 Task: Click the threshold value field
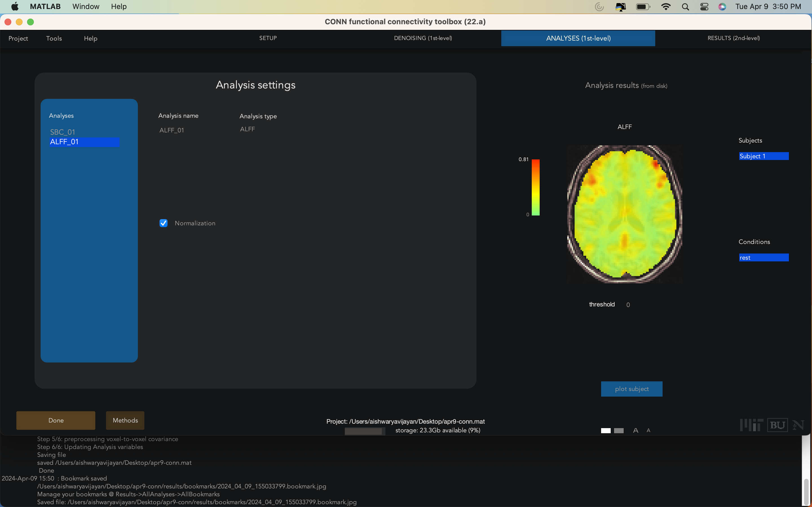click(x=628, y=304)
